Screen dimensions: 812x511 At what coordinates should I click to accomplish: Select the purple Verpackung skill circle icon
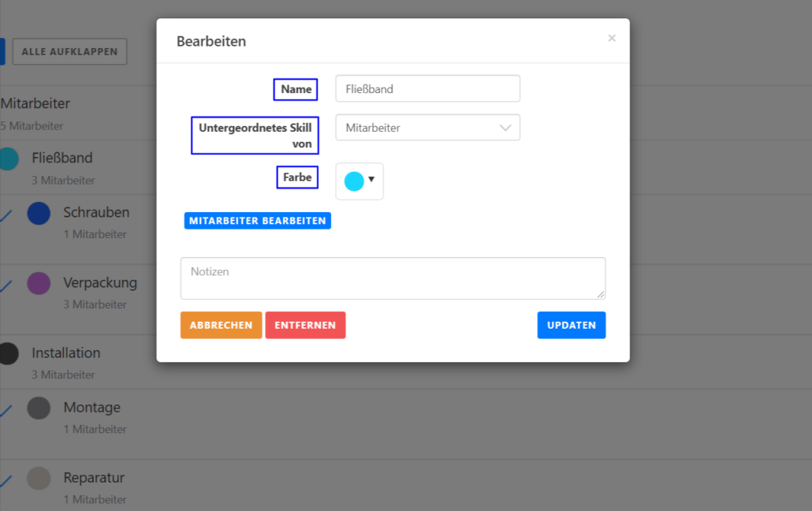[39, 283]
